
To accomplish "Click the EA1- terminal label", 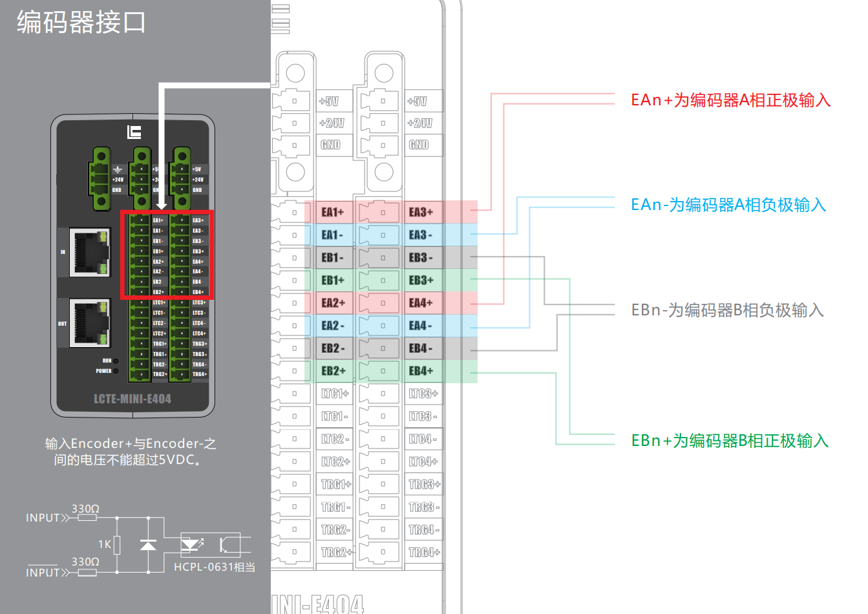I will click(333, 235).
